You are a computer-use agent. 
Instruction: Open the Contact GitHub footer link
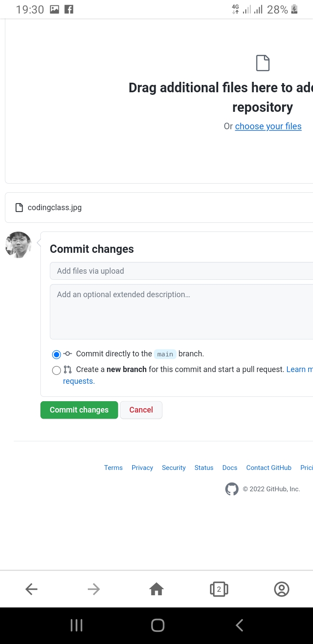coord(269,468)
